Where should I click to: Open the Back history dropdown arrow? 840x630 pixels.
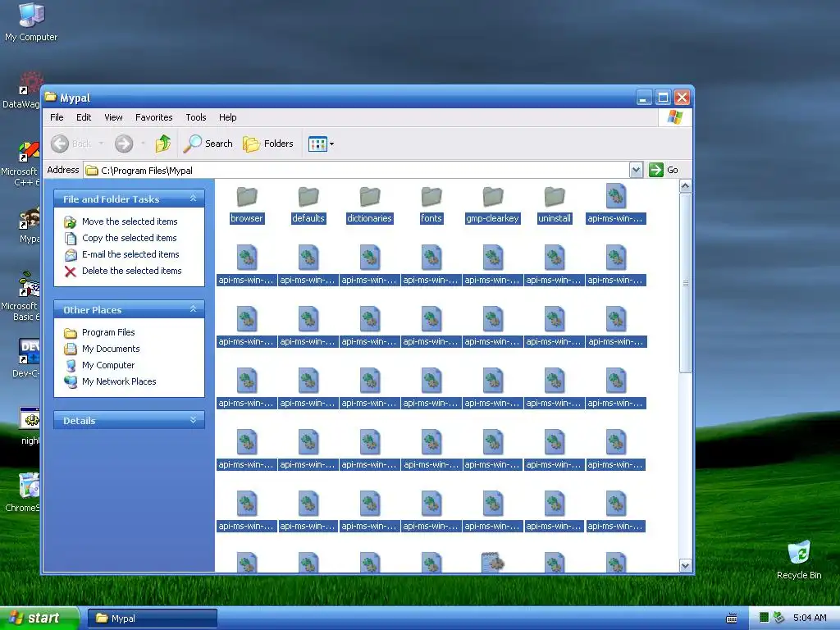pyautogui.click(x=101, y=144)
